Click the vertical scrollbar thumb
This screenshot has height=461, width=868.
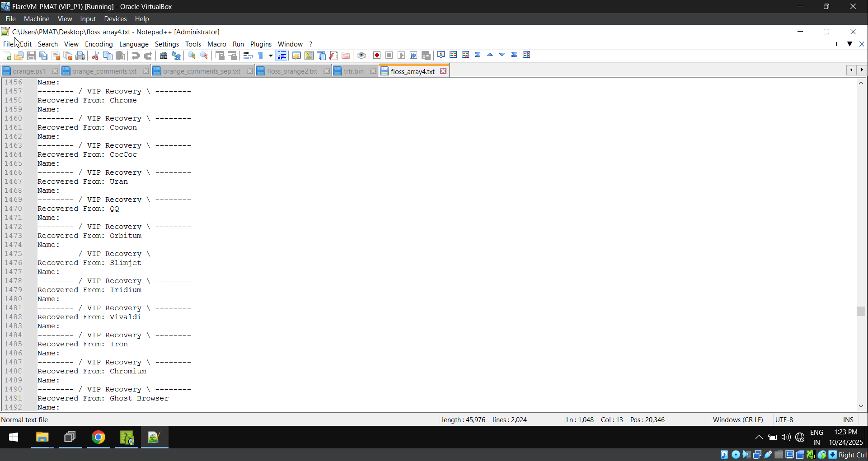tap(861, 311)
